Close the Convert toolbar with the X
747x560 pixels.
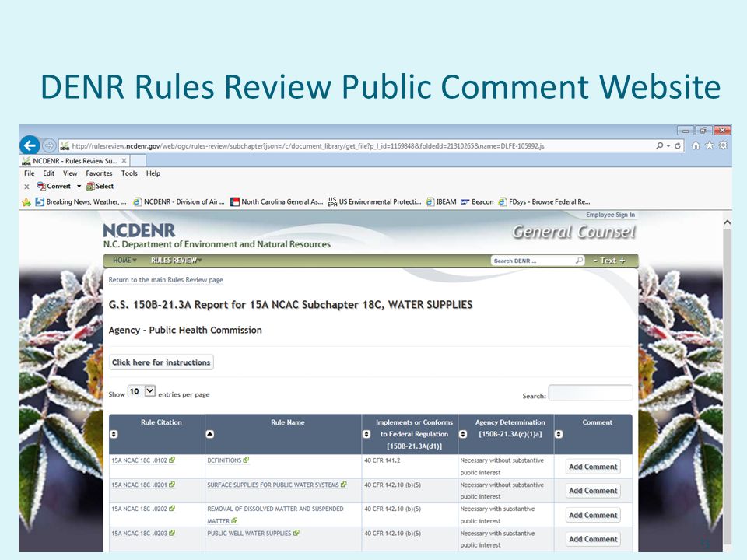coord(26,187)
